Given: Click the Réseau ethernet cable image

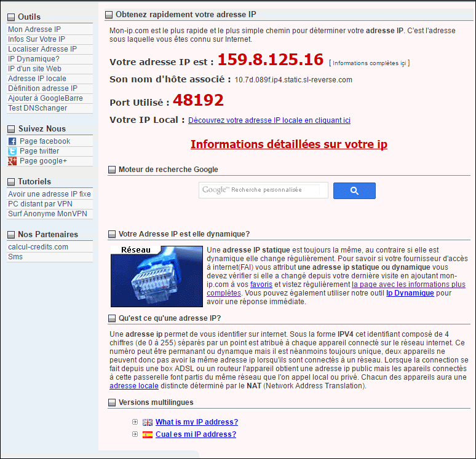Looking at the screenshot, I should click(156, 277).
